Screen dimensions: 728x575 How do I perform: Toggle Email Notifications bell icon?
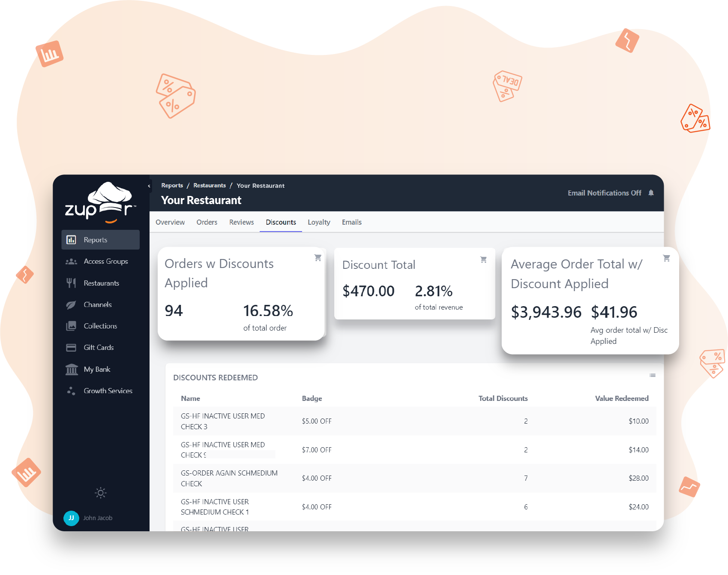(651, 193)
